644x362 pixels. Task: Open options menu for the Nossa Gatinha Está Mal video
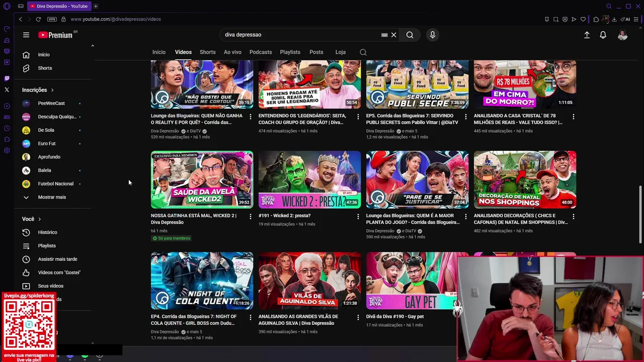click(250, 217)
